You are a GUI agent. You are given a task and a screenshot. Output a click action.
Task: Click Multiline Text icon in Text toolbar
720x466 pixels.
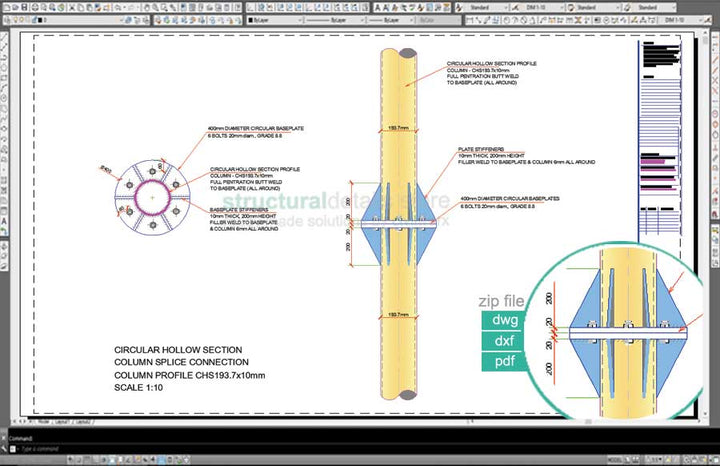pyautogui.click(x=377, y=8)
